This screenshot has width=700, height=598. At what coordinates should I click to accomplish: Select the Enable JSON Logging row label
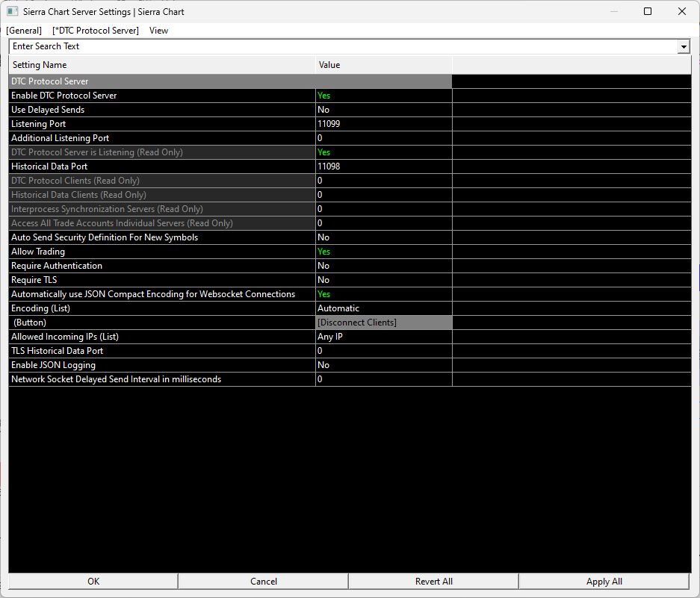tap(162, 365)
